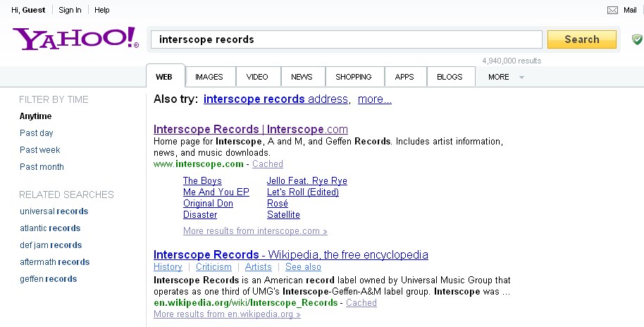
Task: Open Let's Roll (Edited) sitelink
Action: pos(303,192)
